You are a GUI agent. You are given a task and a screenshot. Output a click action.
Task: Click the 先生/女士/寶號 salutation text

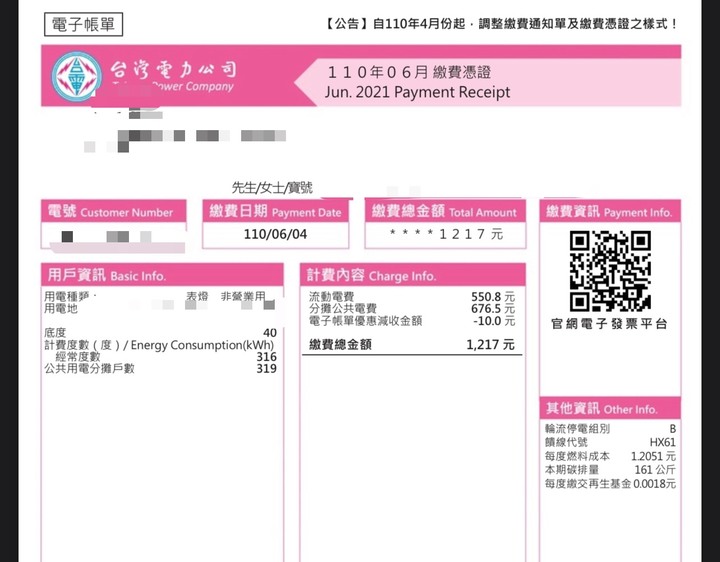click(x=272, y=188)
